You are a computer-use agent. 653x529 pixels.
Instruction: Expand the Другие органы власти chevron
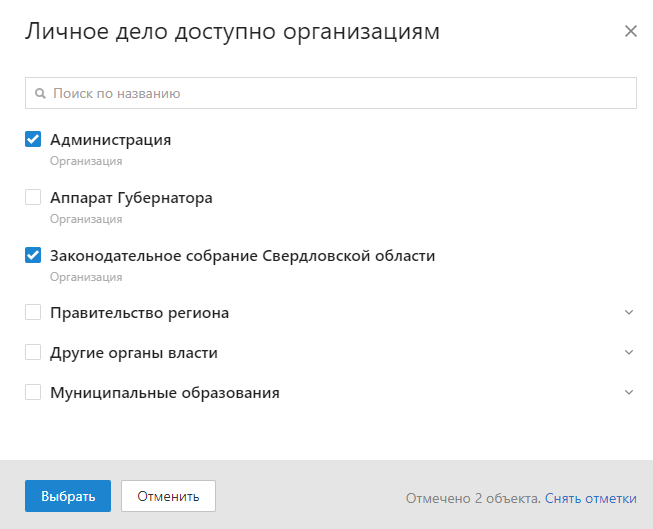(629, 352)
